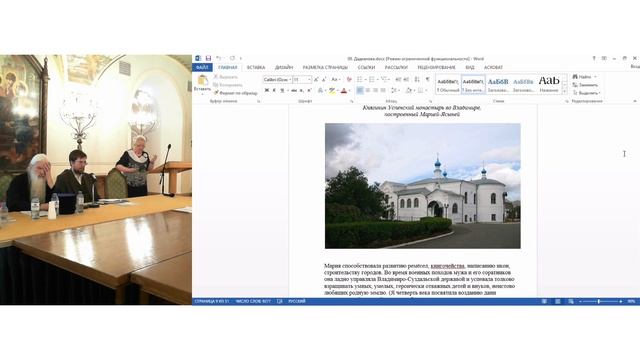Screen dimensions: 640x360
Task: Open the font name Calibri combo box
Action: click(277, 80)
